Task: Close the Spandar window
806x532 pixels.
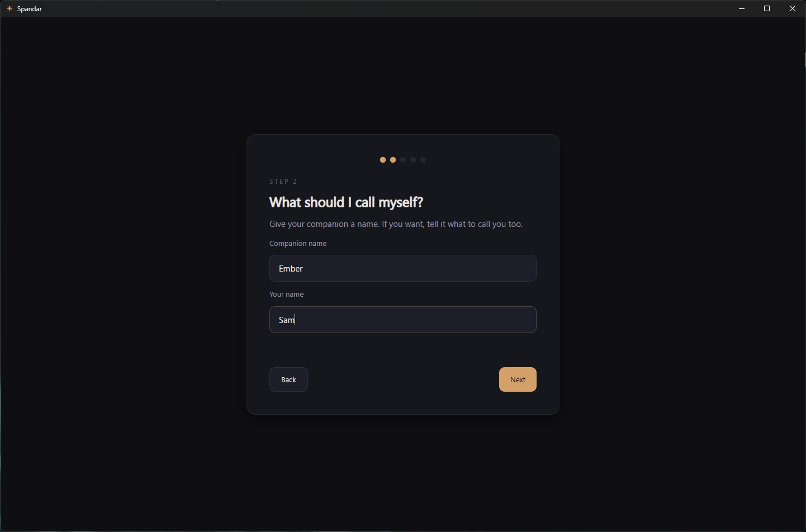Action: (793, 9)
